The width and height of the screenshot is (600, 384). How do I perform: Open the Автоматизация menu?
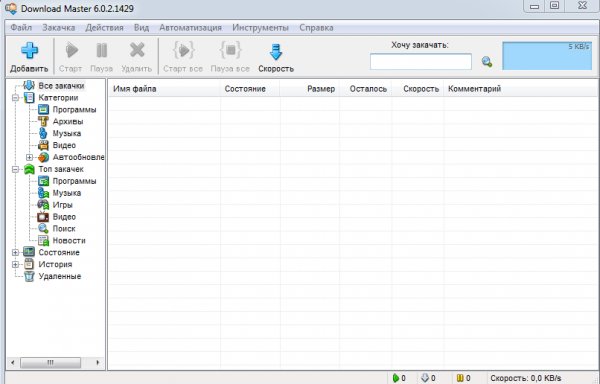click(x=191, y=28)
